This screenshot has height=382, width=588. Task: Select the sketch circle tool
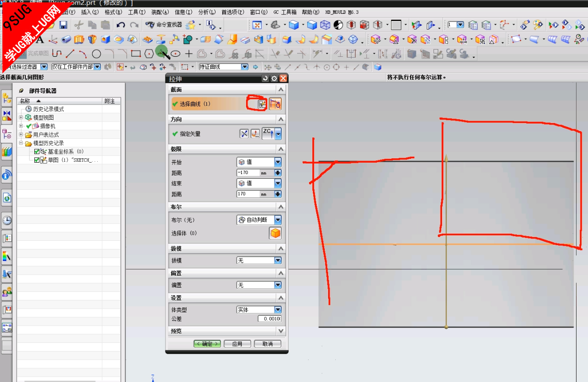click(x=96, y=54)
